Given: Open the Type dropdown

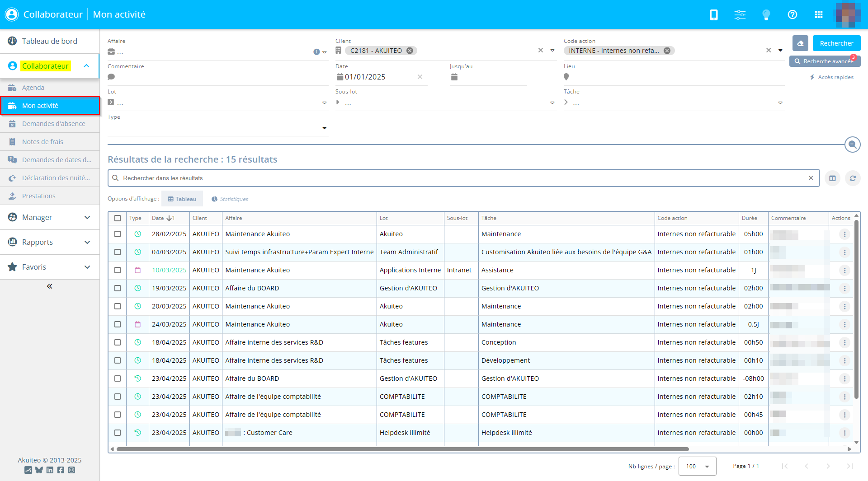Looking at the screenshot, I should [325, 128].
